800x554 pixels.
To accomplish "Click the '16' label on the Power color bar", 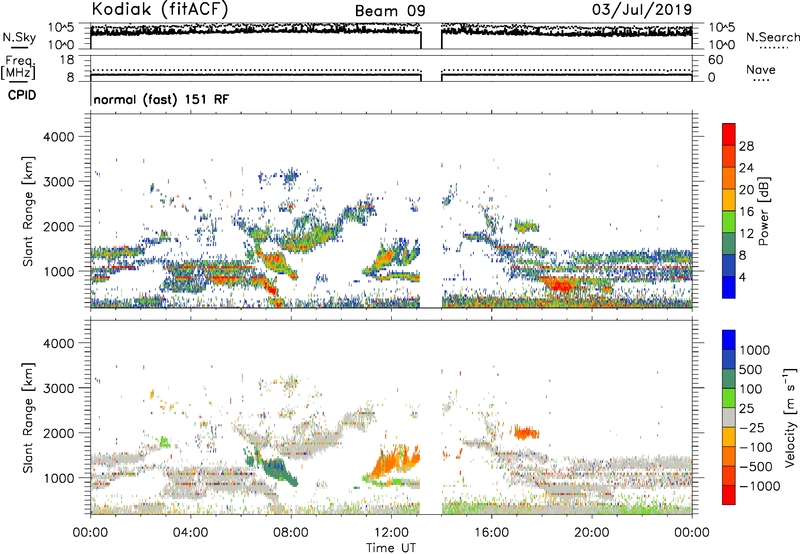I will (746, 212).
